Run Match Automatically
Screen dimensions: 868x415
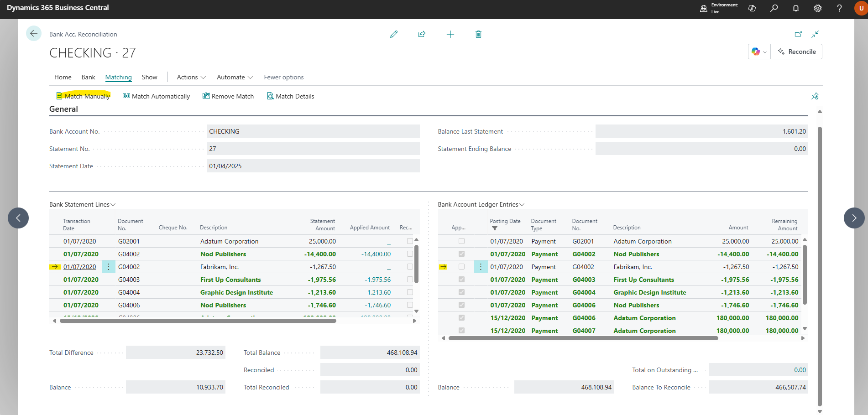point(156,96)
